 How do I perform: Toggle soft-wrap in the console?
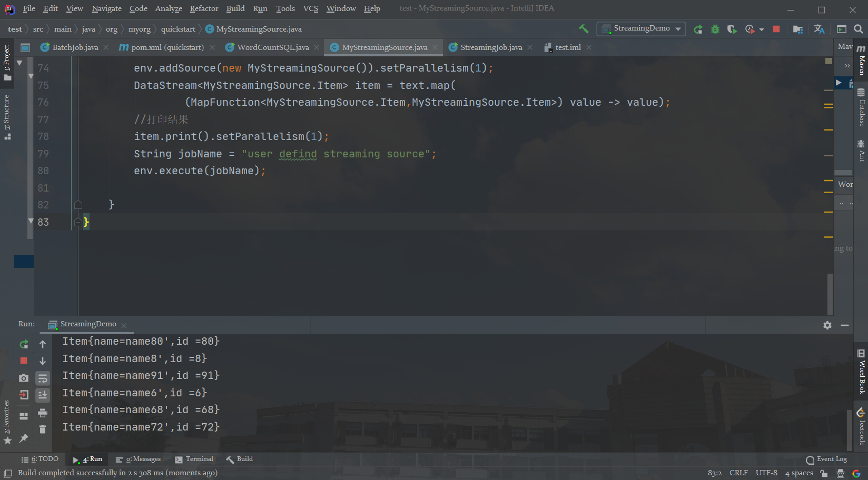pos(43,378)
